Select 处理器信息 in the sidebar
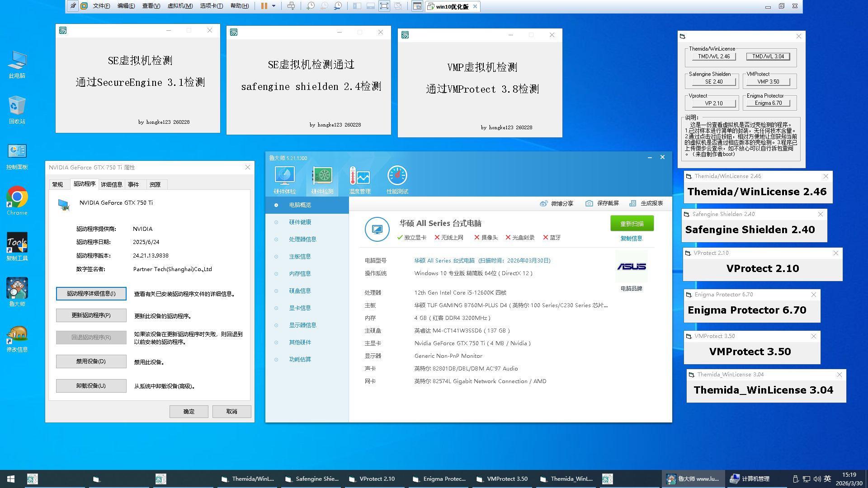This screenshot has height=488, width=868. [302, 239]
